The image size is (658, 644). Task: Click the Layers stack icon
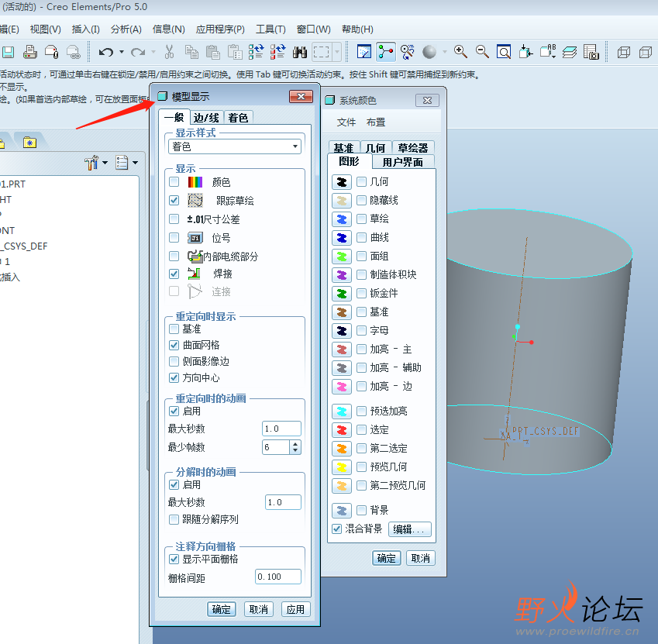570,52
